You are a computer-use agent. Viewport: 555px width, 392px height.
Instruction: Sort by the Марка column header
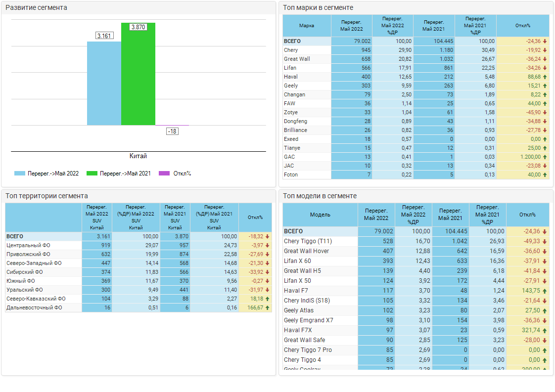click(x=306, y=26)
